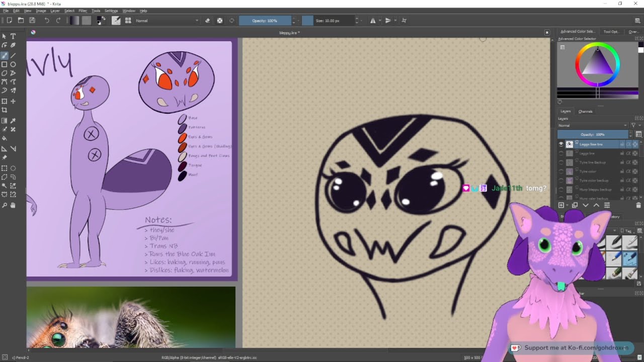Screen dimensions: 644x362
Task: Select the Zoom magnifier tool
Action: (x=5, y=205)
